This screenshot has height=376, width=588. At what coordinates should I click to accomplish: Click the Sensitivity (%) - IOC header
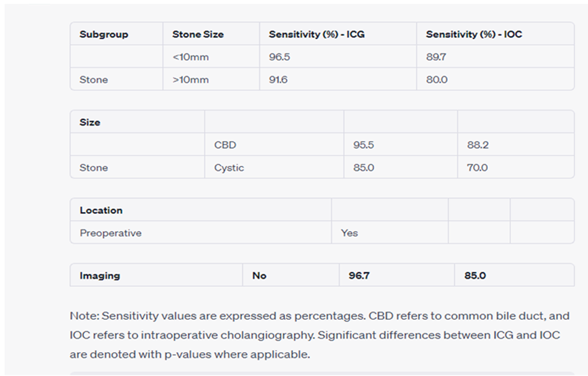click(x=474, y=35)
